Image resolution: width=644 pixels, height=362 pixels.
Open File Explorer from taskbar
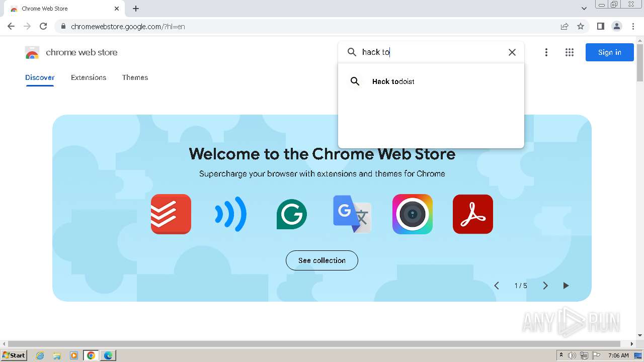tap(57, 355)
